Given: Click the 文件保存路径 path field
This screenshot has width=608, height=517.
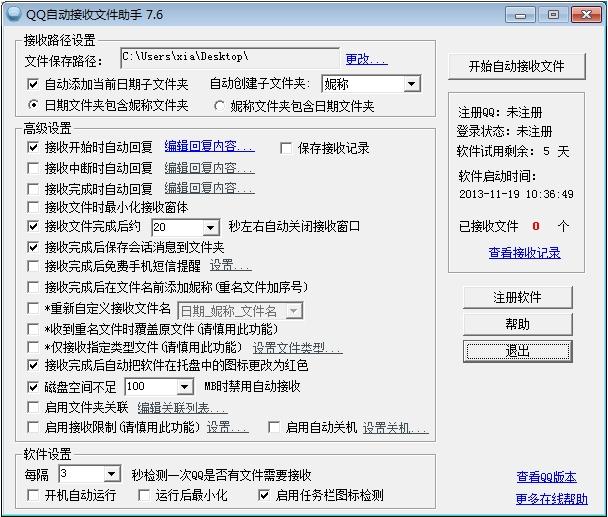Looking at the screenshot, I should pos(230,57).
